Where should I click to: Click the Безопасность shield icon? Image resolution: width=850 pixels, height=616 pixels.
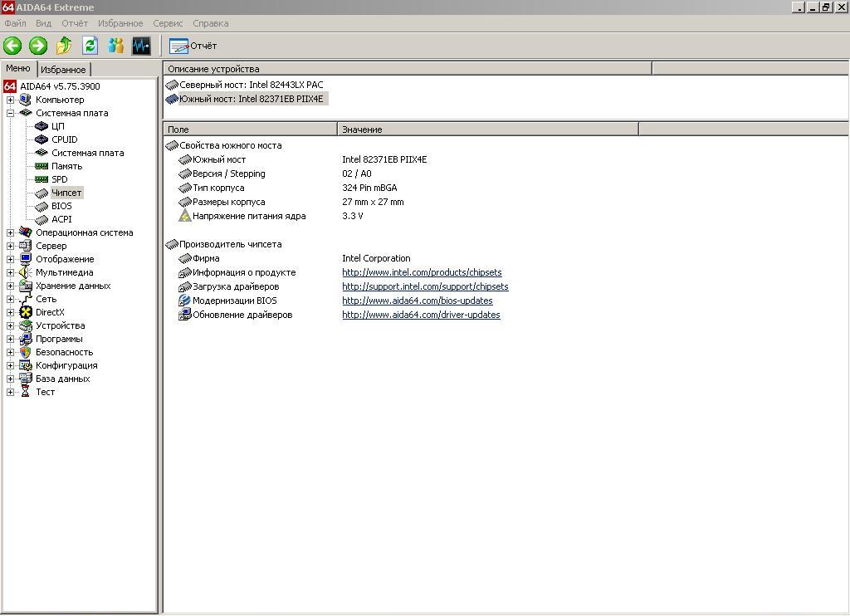click(26, 352)
